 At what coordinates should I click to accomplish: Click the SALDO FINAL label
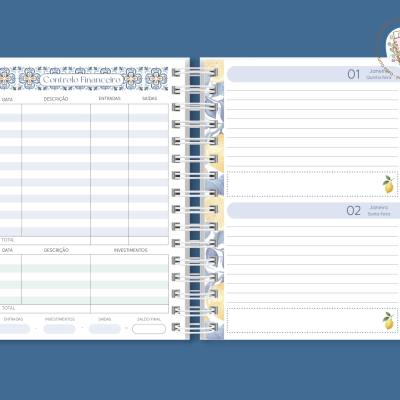149,319
